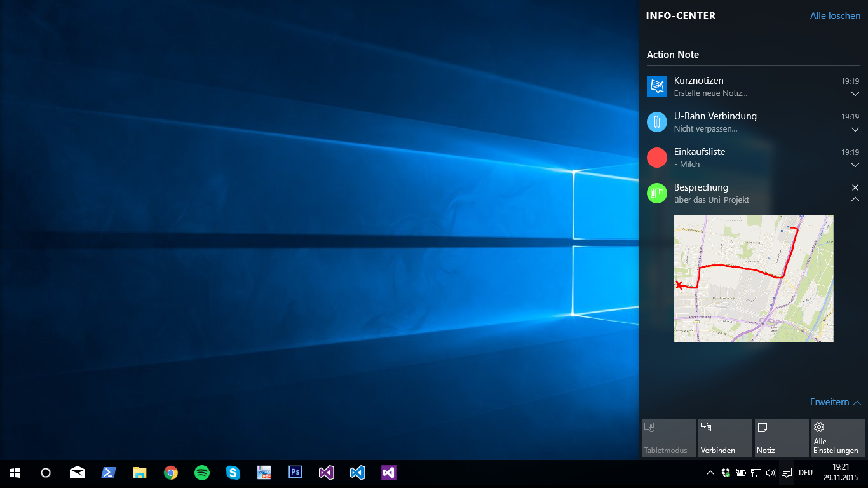Open the Kurznotizen notification icon
The height and width of the screenshot is (488, 868).
point(656,86)
